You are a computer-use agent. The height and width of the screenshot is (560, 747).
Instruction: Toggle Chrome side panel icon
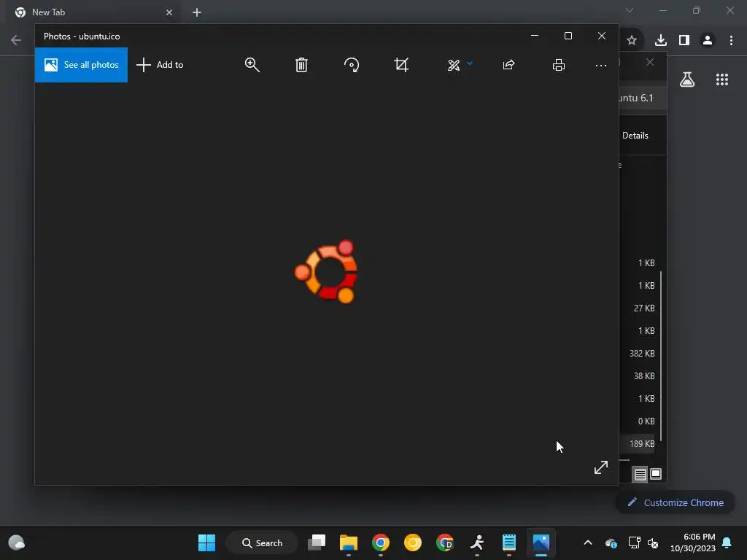pos(684,41)
